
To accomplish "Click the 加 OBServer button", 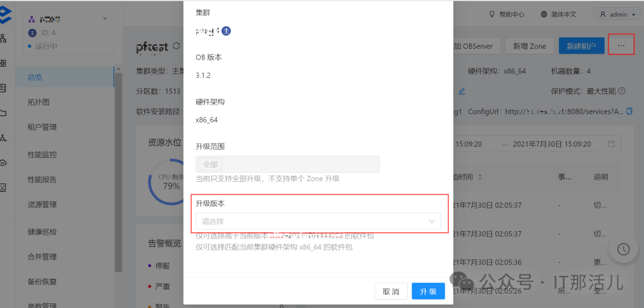I will [476, 46].
